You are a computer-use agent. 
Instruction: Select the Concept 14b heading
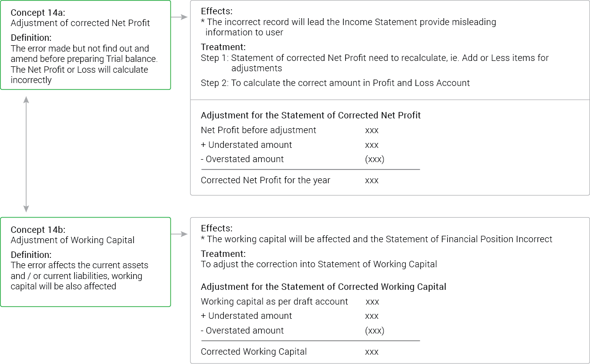[x=38, y=229]
